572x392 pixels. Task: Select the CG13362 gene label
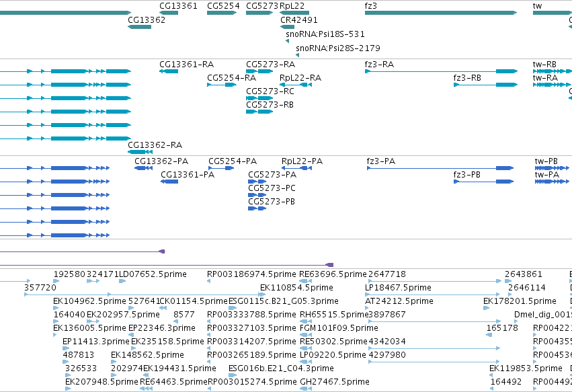tap(147, 19)
